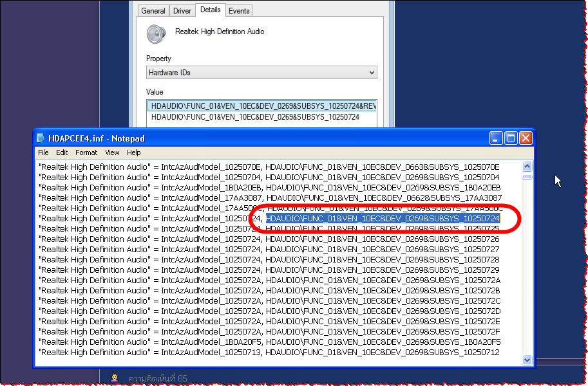
Task: Close the HDAPCEE4.inf Notepad window
Action: 526,138
